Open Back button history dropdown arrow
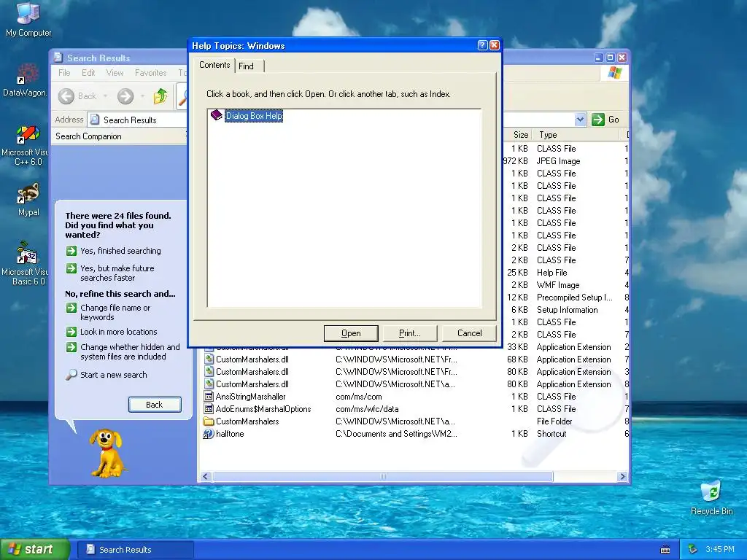Viewport: 747px width, 560px height. tap(105, 96)
